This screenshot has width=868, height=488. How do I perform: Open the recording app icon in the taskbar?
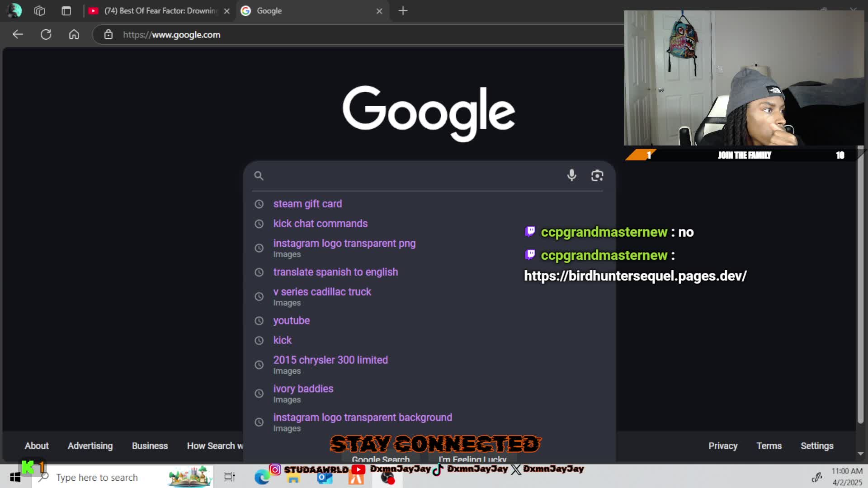pos(387,478)
